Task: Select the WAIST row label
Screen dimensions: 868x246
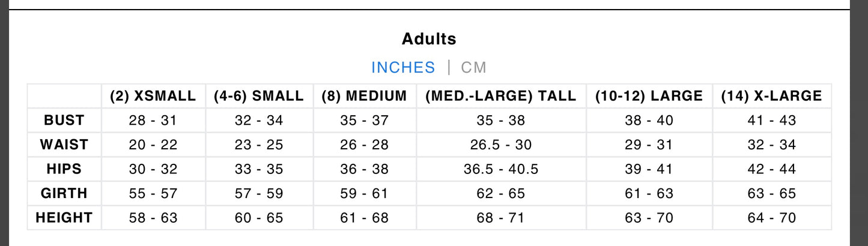Action: [64, 145]
